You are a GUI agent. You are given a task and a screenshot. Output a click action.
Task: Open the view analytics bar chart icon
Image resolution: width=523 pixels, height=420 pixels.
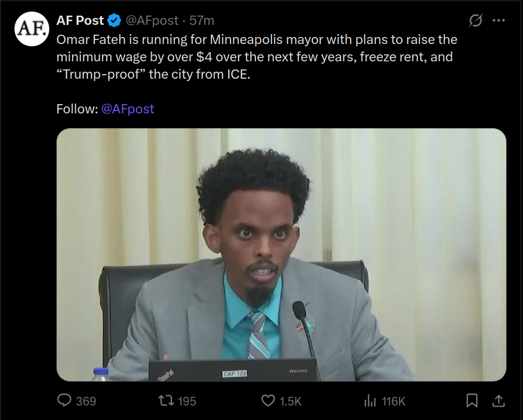coord(370,400)
